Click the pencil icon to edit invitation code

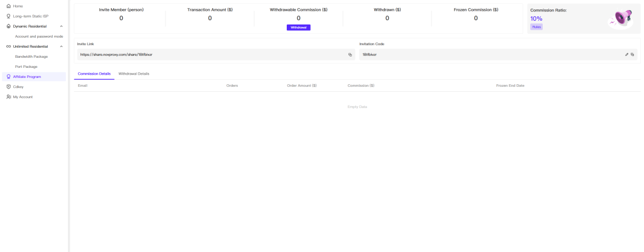(x=626, y=55)
